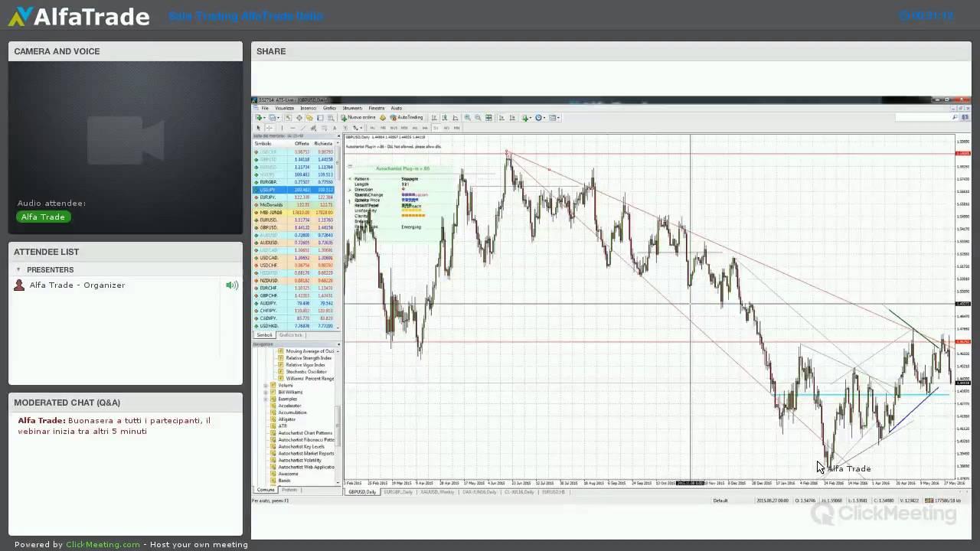This screenshot has width=980, height=551.
Task: Click the Nuovo ordine button
Action: [358, 118]
